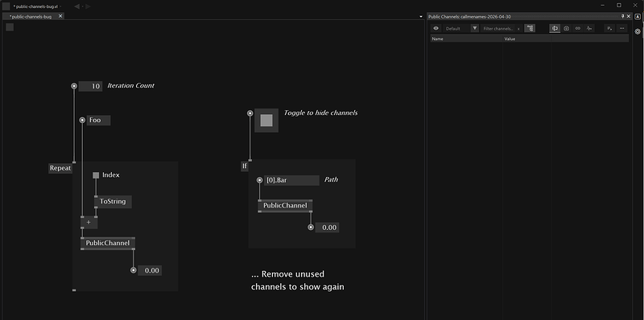This screenshot has width=644, height=320.
Task: Click the Value column header
Action: pyautogui.click(x=527, y=39)
